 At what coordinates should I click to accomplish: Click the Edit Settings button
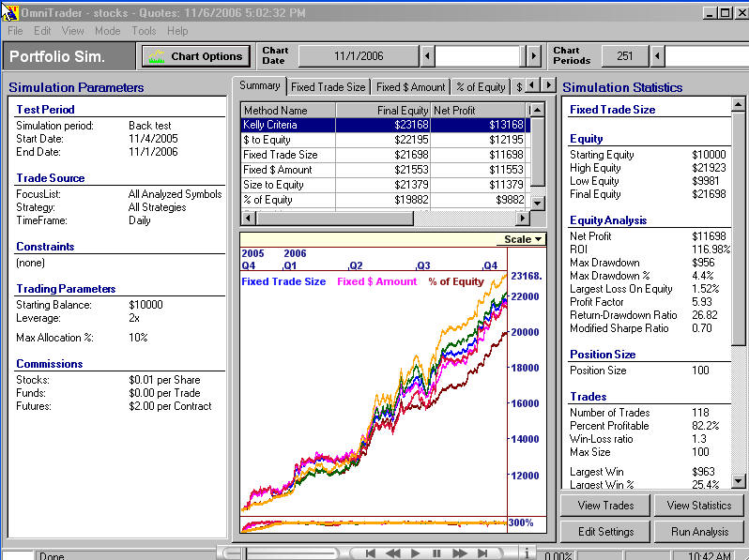point(605,531)
